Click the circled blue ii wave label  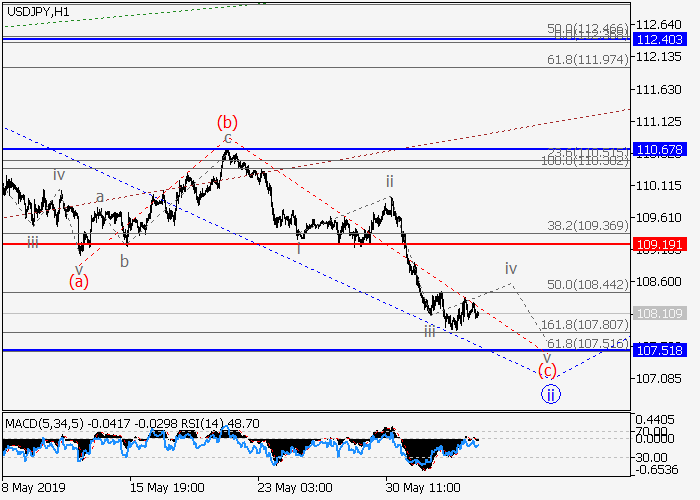550,393
